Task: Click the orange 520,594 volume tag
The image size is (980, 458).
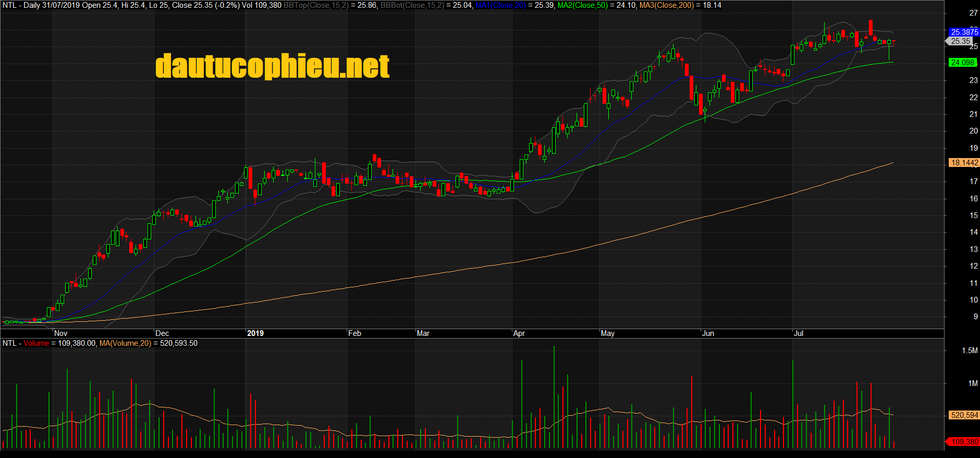Action: pyautogui.click(x=964, y=415)
